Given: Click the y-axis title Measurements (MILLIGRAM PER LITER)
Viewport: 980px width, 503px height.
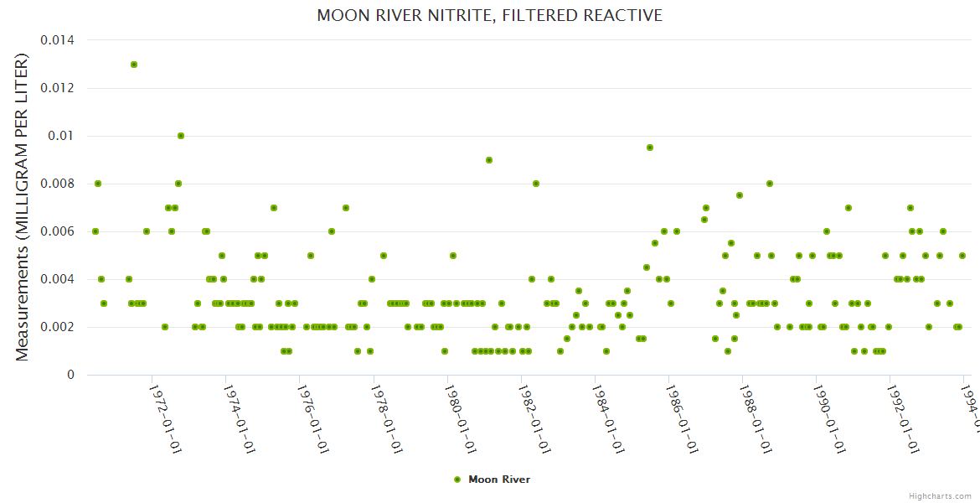Looking at the screenshot, I should tap(23, 207).
